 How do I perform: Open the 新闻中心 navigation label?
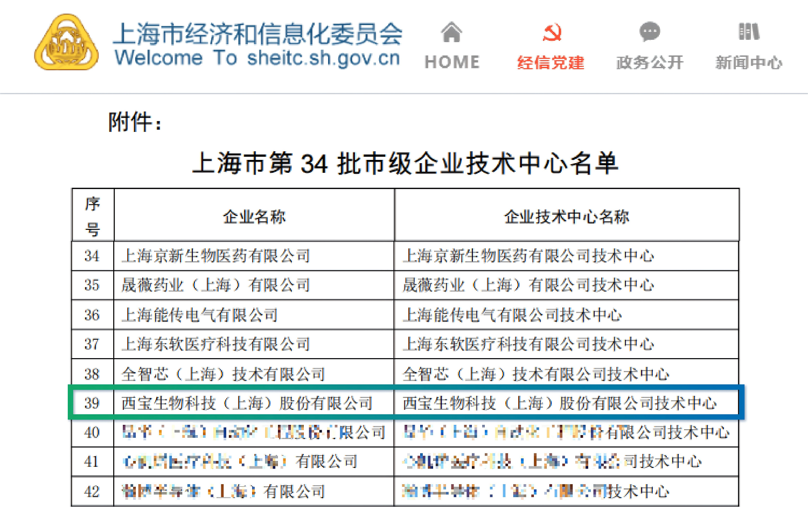coord(749,62)
